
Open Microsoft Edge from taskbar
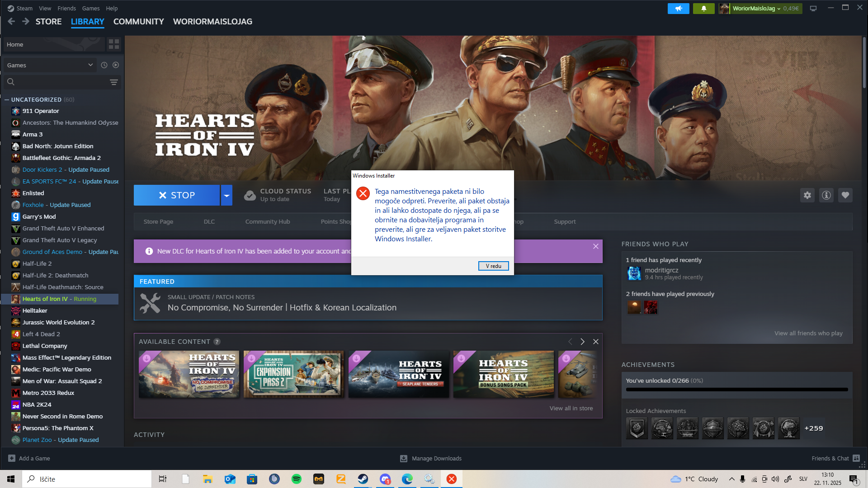pyautogui.click(x=407, y=479)
